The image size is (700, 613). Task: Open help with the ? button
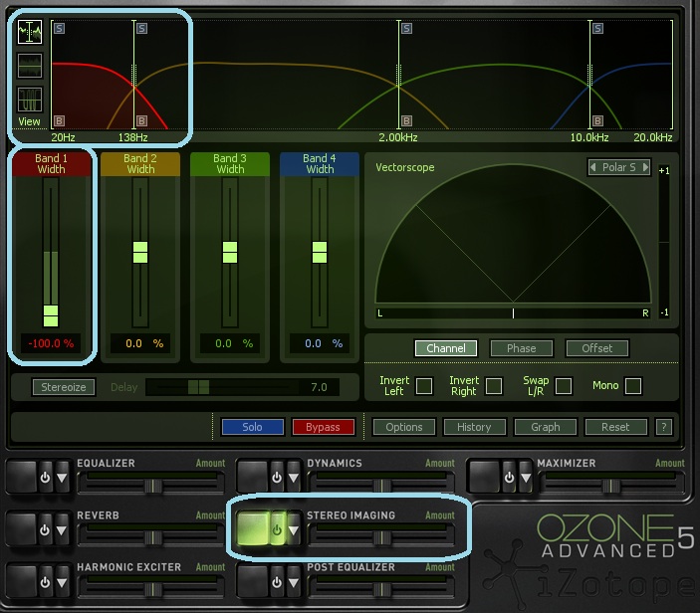tap(664, 427)
